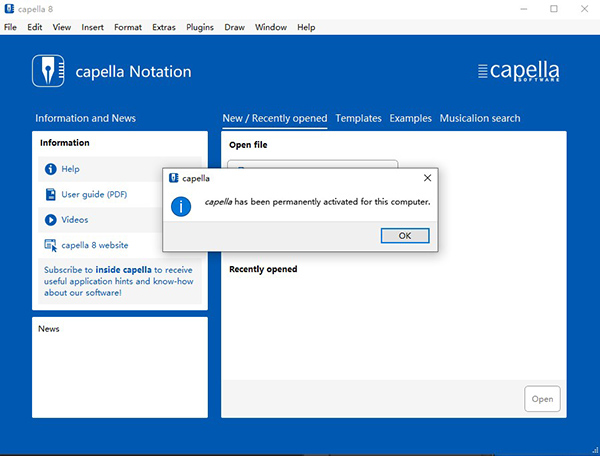Click the Open file entry field
The height and width of the screenshot is (456, 600).
pyautogui.click(x=313, y=164)
